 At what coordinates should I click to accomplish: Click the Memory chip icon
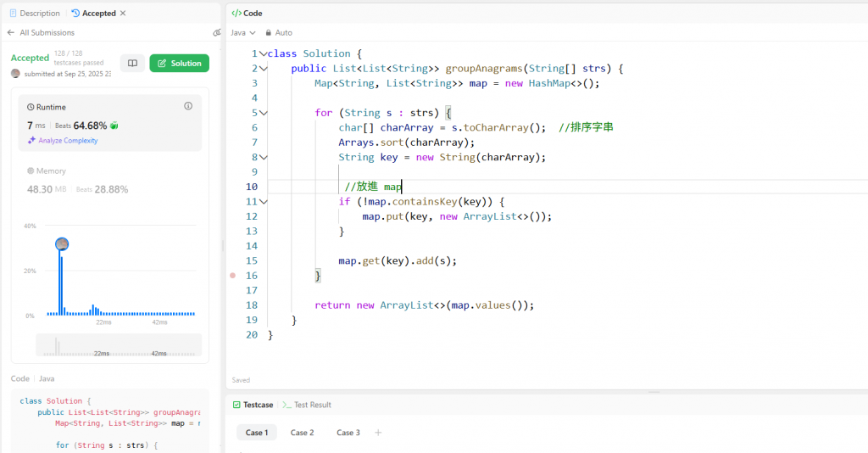point(31,171)
